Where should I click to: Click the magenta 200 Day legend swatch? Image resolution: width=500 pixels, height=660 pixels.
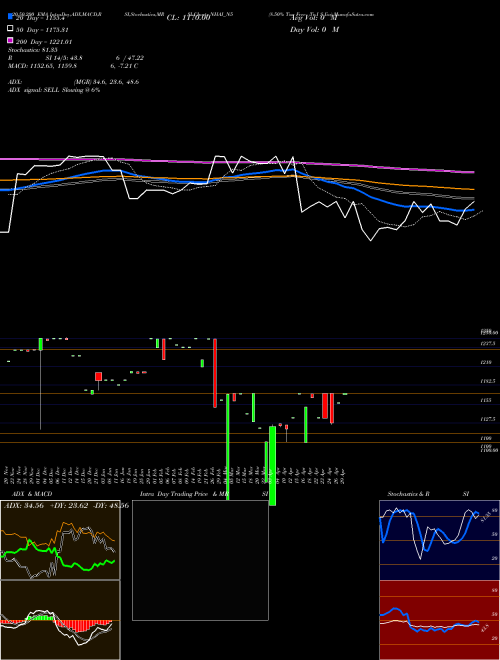coord(11,40)
